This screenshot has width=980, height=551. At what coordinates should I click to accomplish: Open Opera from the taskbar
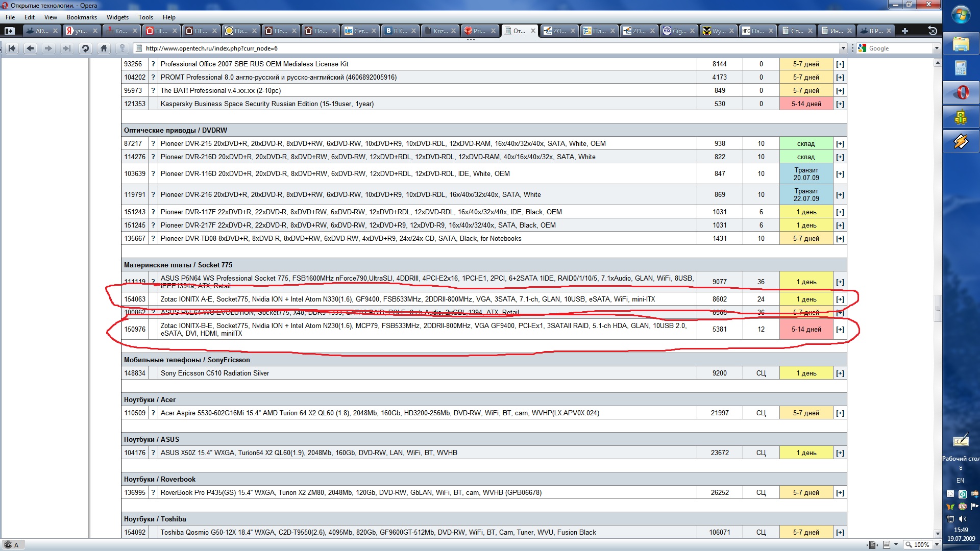pyautogui.click(x=961, y=93)
